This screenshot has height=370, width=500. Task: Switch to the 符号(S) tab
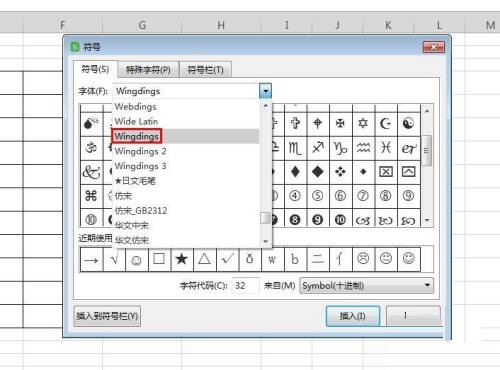pos(95,69)
